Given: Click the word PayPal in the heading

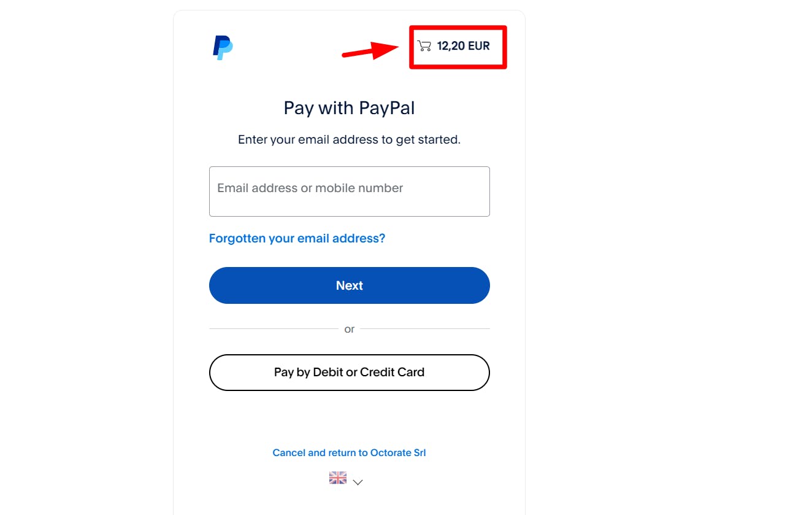Looking at the screenshot, I should (387, 108).
